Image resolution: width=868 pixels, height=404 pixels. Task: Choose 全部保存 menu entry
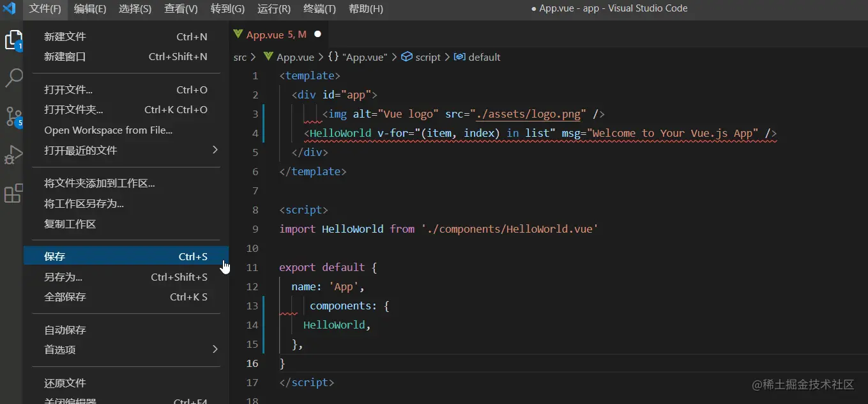[126, 297]
